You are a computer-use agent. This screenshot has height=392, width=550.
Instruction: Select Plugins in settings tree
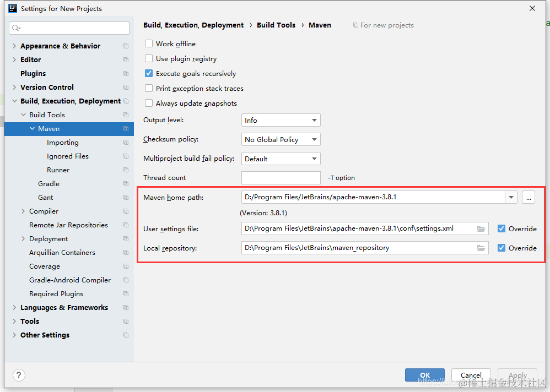[33, 74]
